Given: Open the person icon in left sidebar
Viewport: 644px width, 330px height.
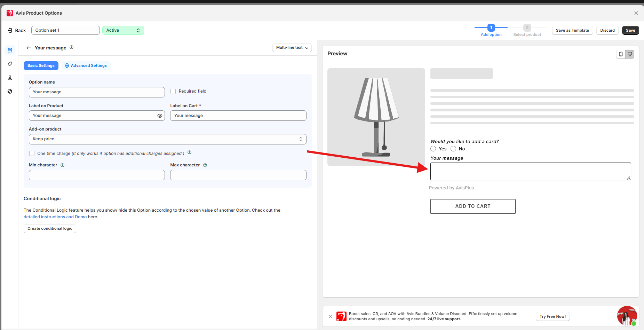Looking at the screenshot, I should click(x=10, y=78).
